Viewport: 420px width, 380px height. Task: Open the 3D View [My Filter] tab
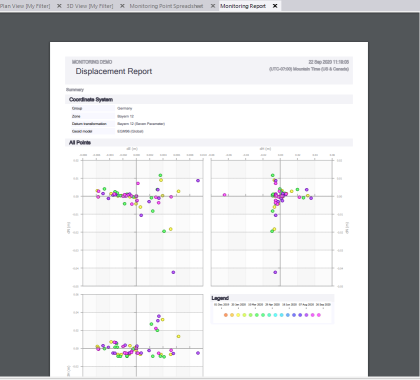tap(90, 6)
